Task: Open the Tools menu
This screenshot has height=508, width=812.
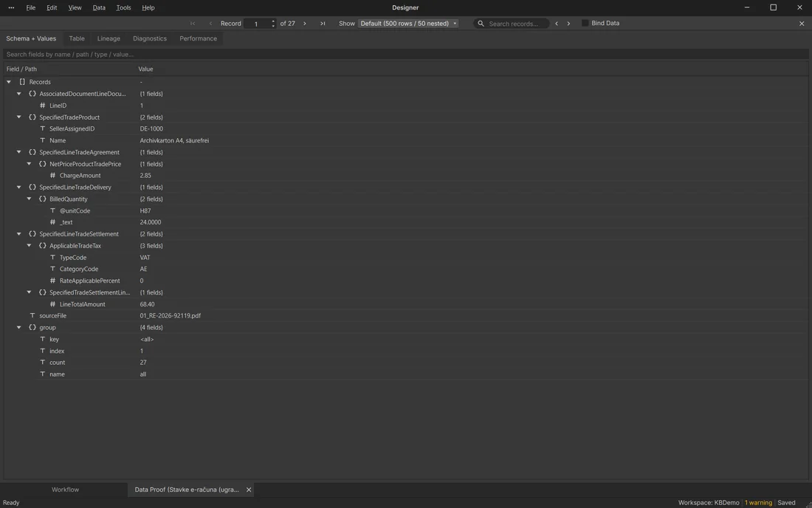Action: (x=123, y=8)
